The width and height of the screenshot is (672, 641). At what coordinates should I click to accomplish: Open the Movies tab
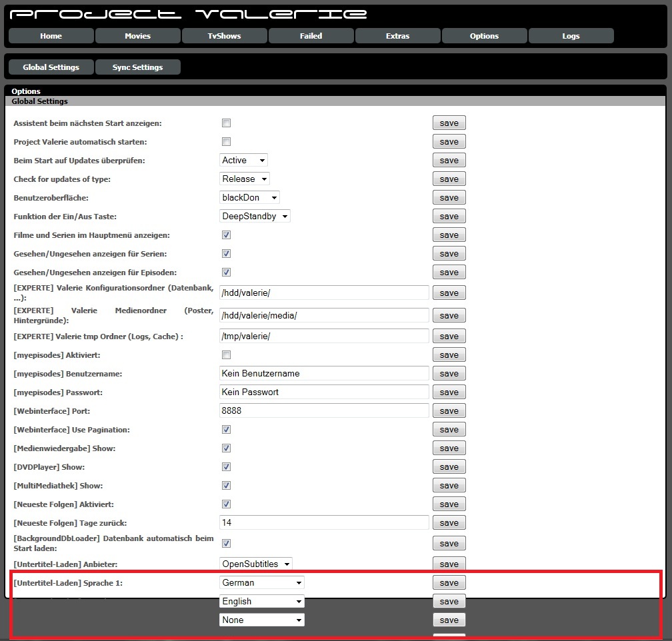tap(137, 36)
